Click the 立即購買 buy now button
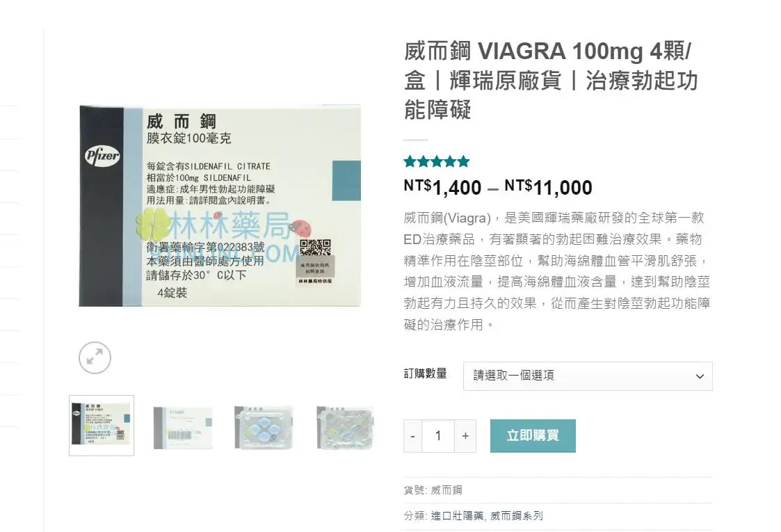 pos(533,436)
